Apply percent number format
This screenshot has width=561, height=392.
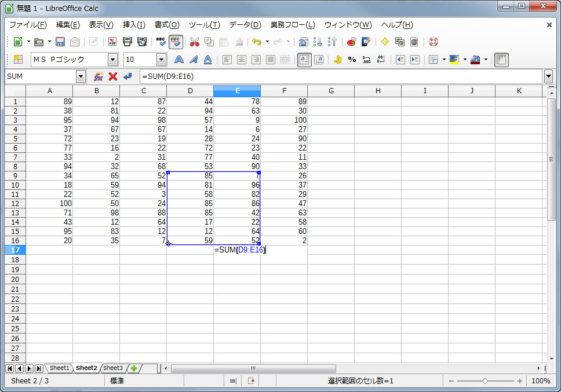352,60
